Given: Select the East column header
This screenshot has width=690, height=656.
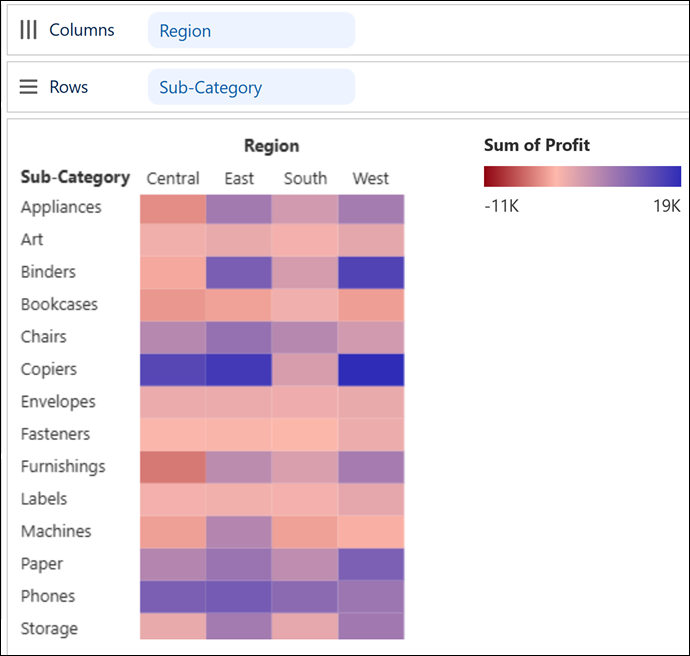Looking at the screenshot, I should [x=239, y=179].
